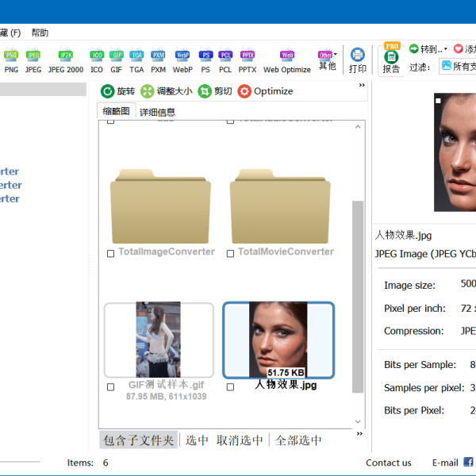Convert to ICO format
The image size is (476, 476).
point(97,60)
